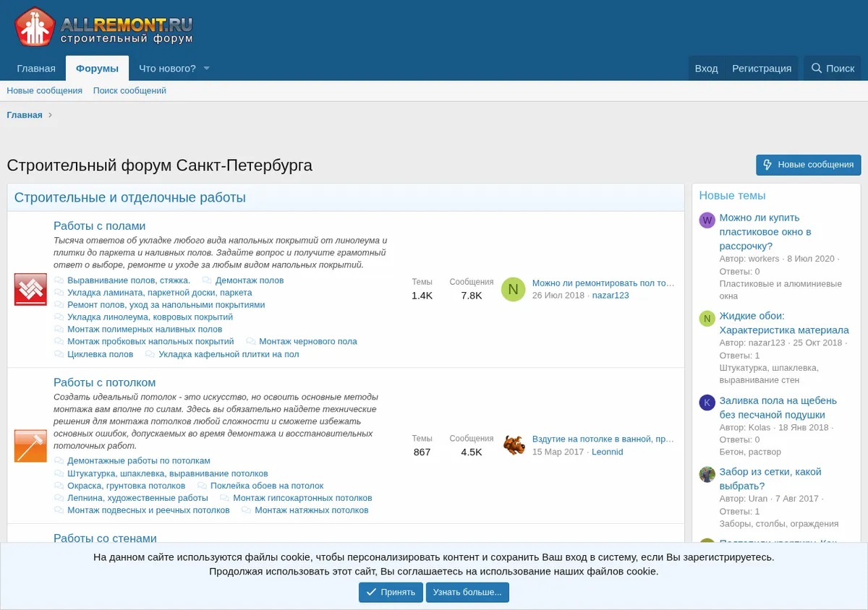Click the ALLREMONT.RU site logo
The image size is (868, 610).
pyautogui.click(x=104, y=27)
